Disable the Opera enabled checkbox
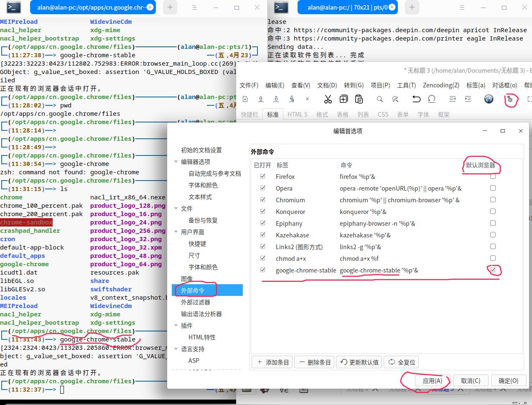 coord(263,188)
